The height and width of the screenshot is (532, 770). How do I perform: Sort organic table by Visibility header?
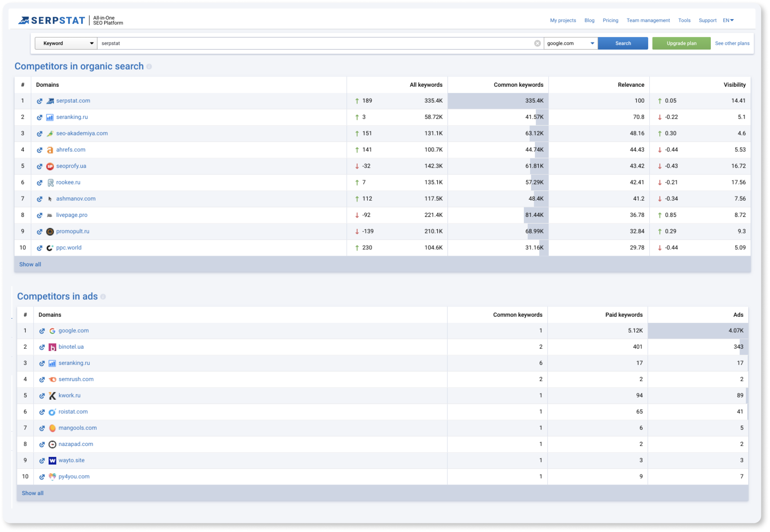tap(734, 85)
